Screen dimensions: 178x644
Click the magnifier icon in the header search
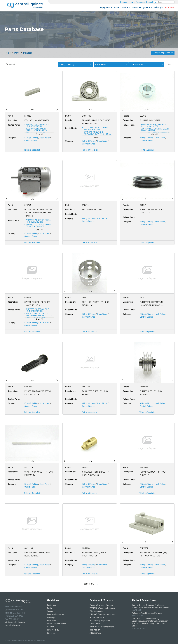[x=156, y=2]
